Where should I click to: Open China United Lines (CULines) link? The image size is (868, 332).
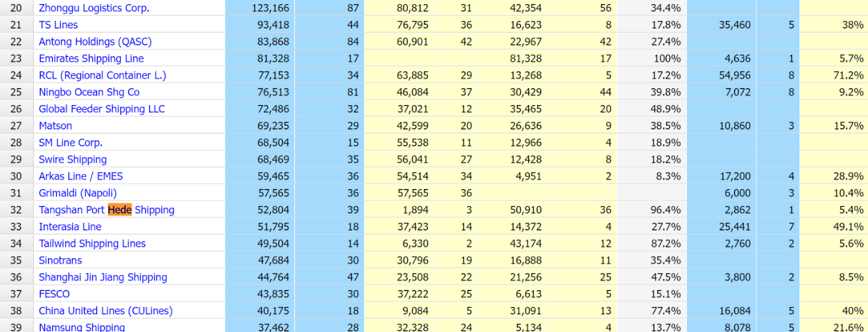[x=106, y=311]
